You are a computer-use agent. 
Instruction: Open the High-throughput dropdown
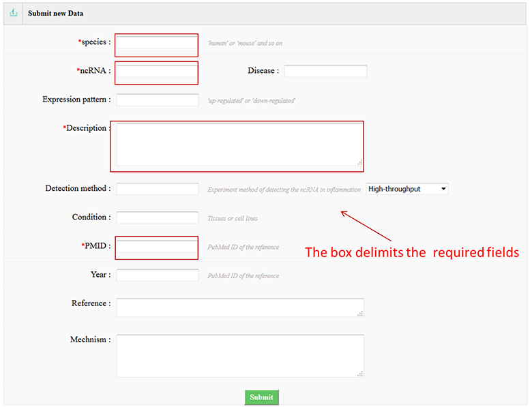(x=407, y=189)
